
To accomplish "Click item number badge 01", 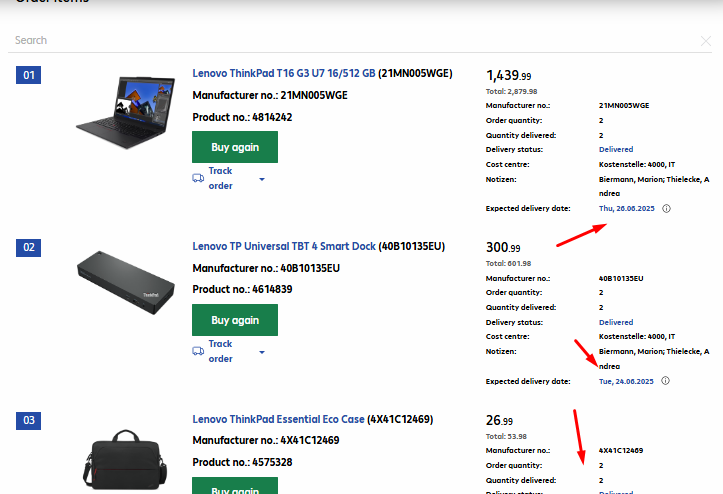I will pyautogui.click(x=29, y=75).
